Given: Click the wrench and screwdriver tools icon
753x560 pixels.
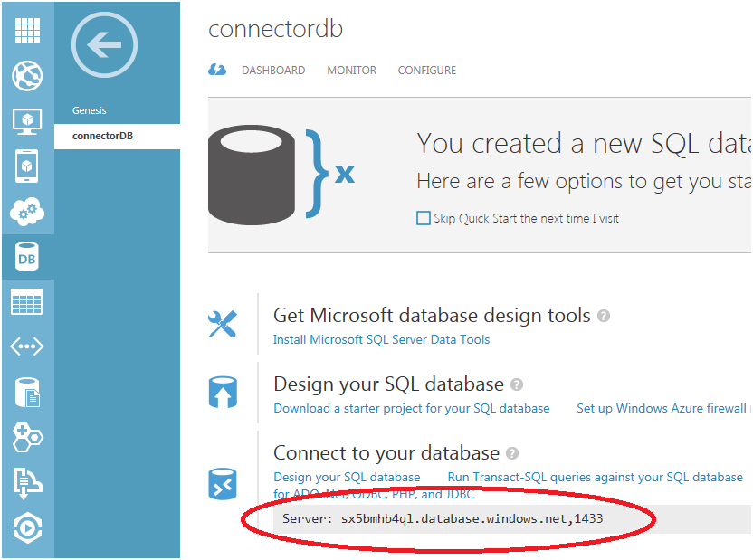Looking at the screenshot, I should click(x=223, y=324).
